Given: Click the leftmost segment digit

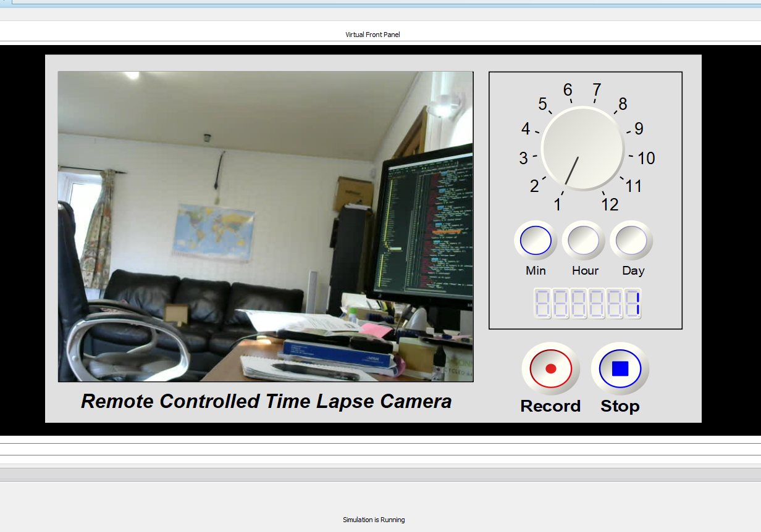Looking at the screenshot, I should pyautogui.click(x=541, y=303).
